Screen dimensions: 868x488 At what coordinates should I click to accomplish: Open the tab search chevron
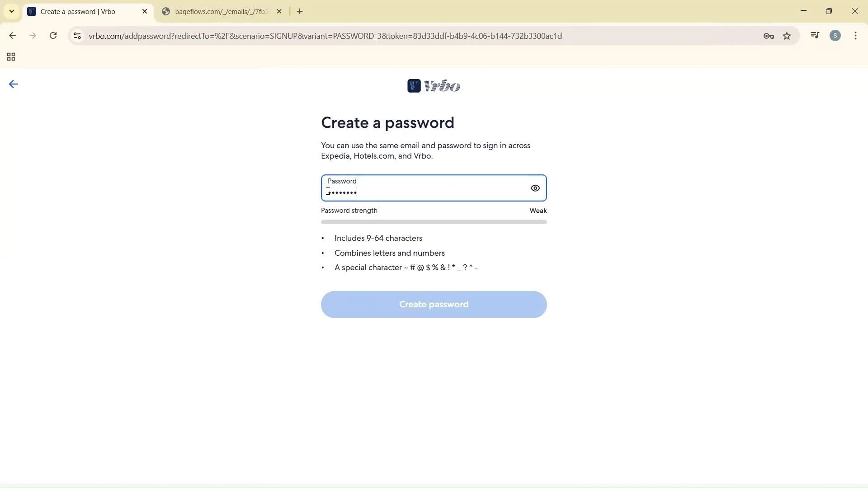(x=11, y=11)
